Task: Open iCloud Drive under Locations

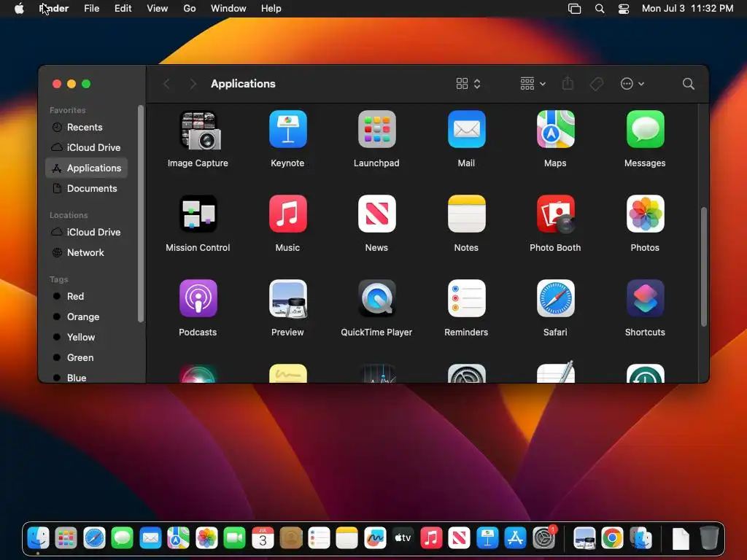Action: coord(86,233)
